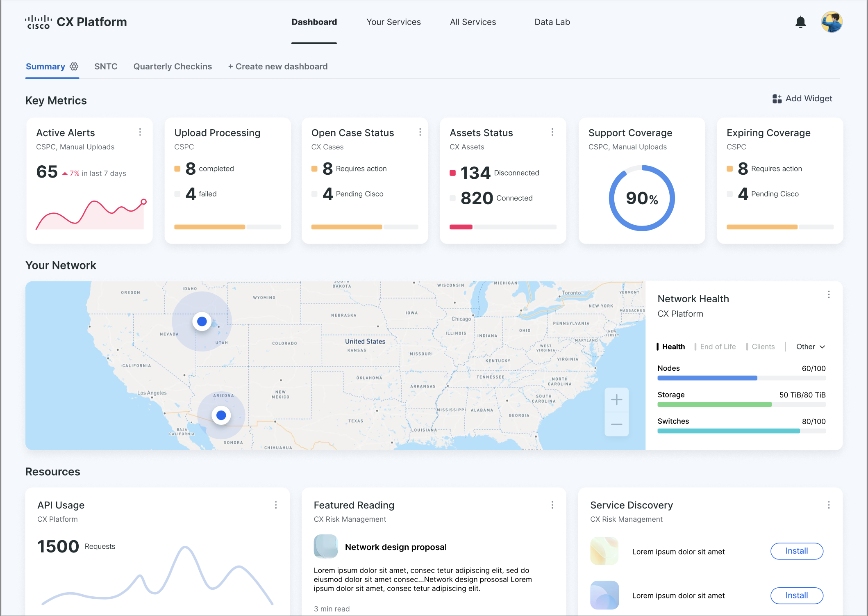Open API Usage card options menu
Screen dimensions: 868x616
pyautogui.click(x=276, y=505)
